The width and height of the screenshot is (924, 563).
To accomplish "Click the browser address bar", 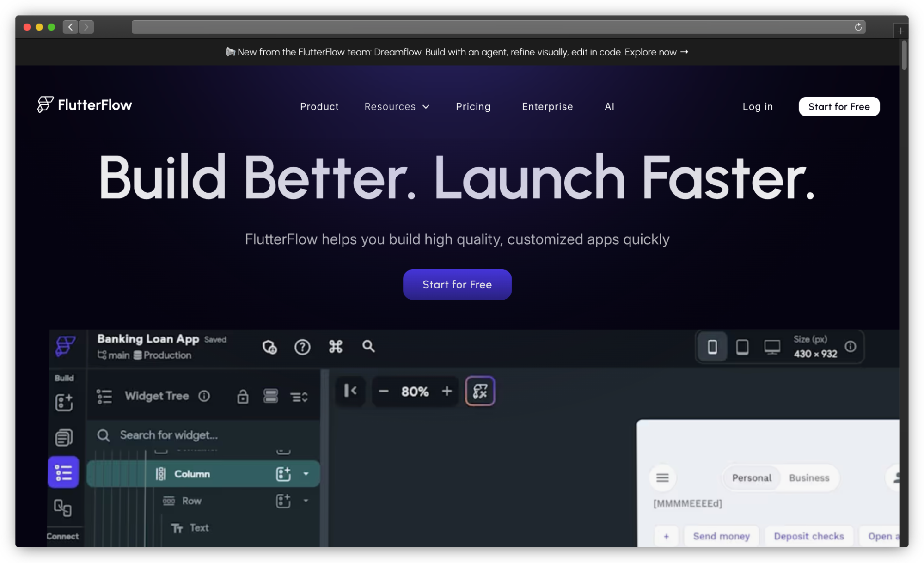I will (498, 27).
